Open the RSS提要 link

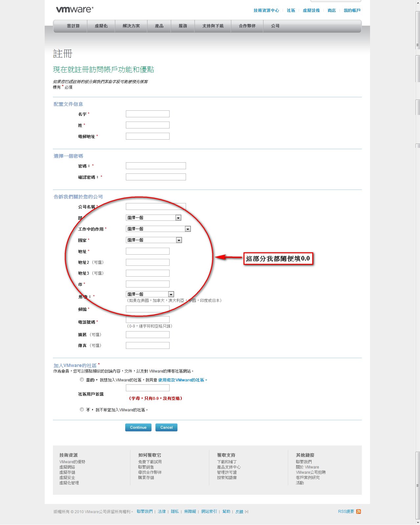pos(346,512)
